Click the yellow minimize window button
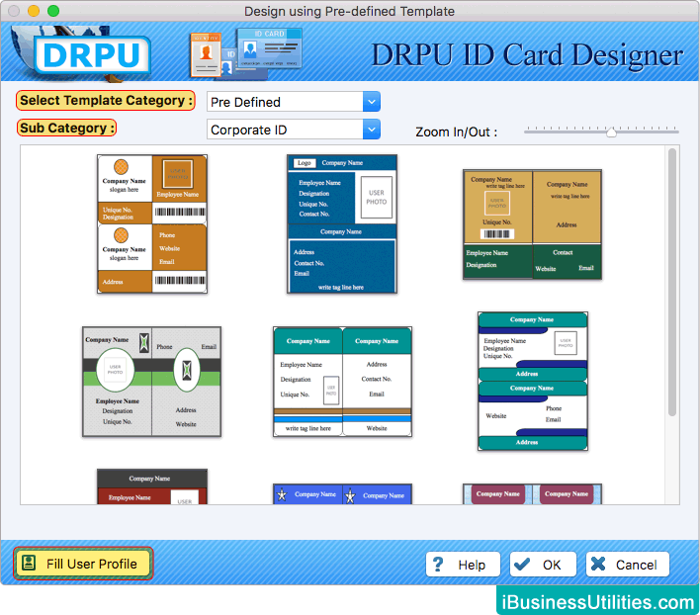Screen dimensions: 700x615 [34, 10]
